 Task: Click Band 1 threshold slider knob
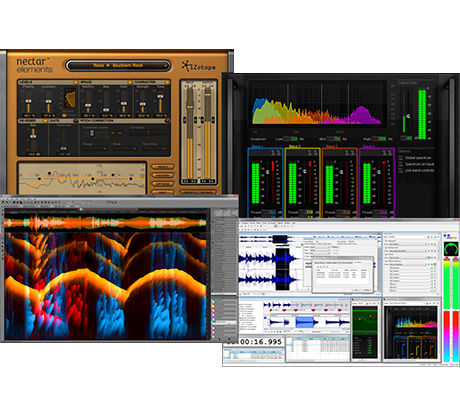click(x=267, y=172)
